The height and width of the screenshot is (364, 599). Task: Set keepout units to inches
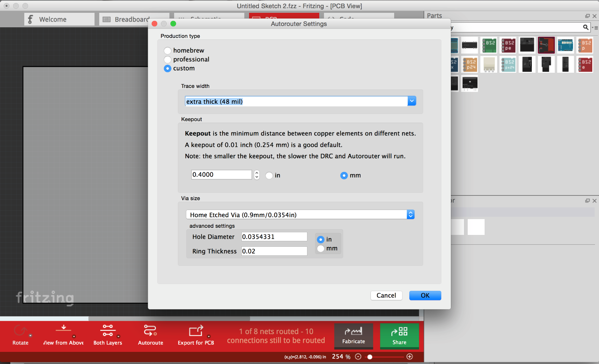click(x=269, y=176)
